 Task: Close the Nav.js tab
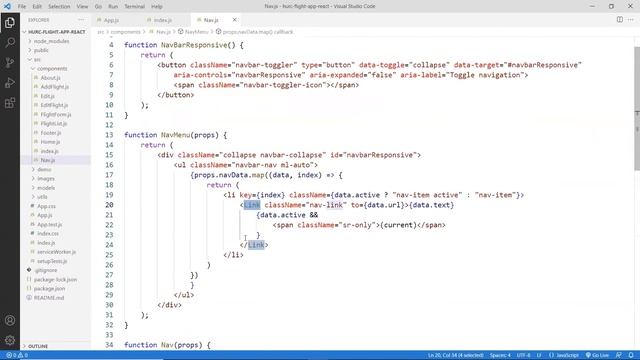(234, 20)
